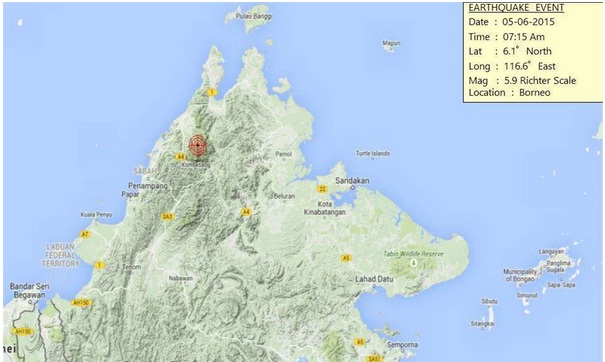Click the 'Mapun' island label
This screenshot has height=362, width=605.
pyautogui.click(x=391, y=43)
